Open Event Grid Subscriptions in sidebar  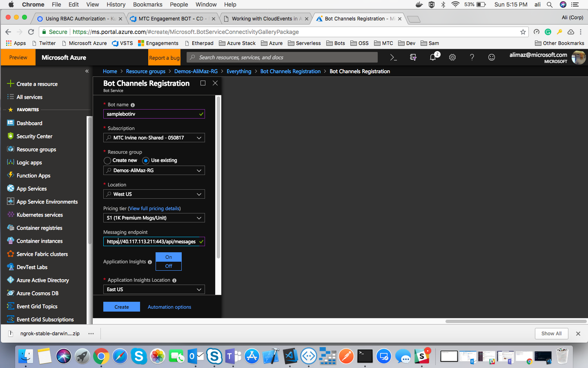coord(45,319)
